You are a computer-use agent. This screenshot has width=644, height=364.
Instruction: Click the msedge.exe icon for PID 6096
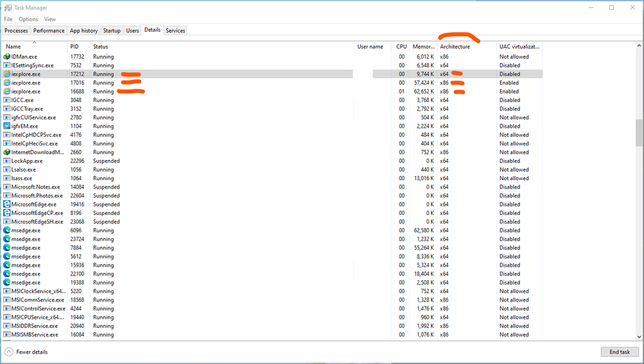tap(6, 230)
